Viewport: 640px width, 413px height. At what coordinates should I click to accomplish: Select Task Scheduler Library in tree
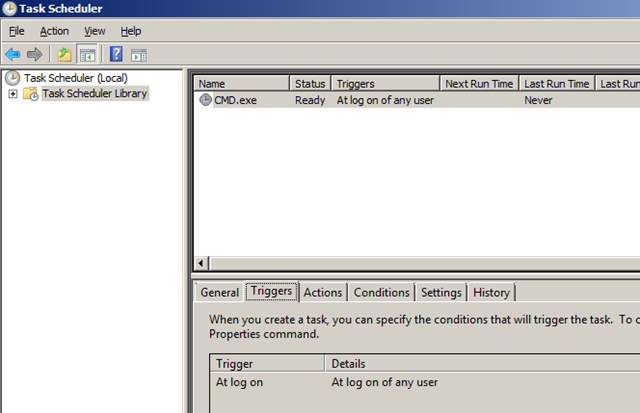point(94,94)
